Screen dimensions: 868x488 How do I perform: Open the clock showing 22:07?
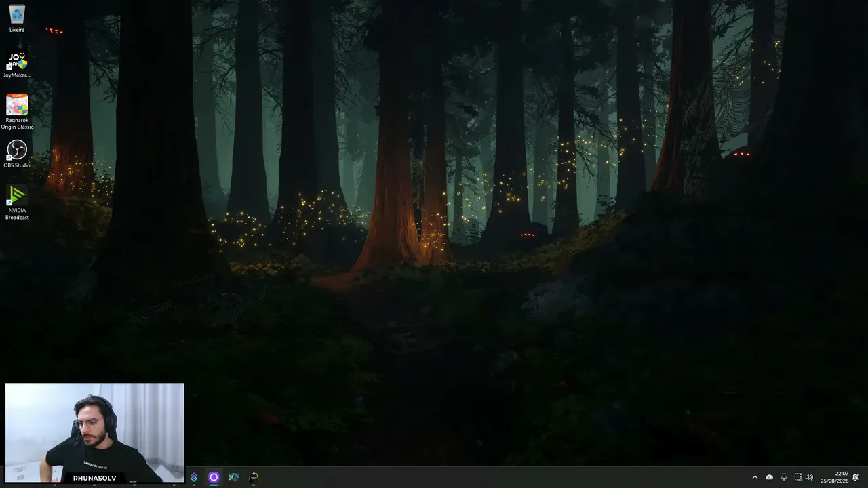point(835,477)
